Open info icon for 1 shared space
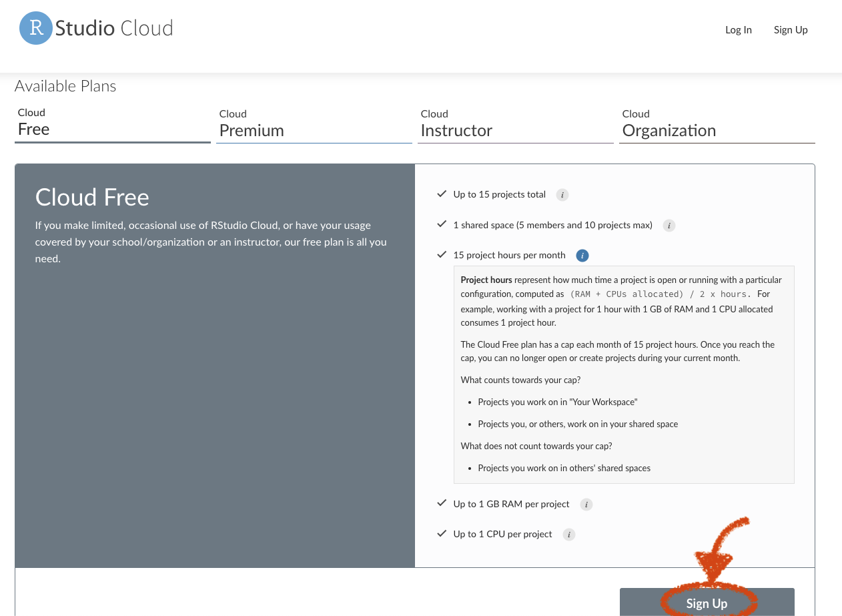This screenshot has height=616, width=842. point(669,226)
